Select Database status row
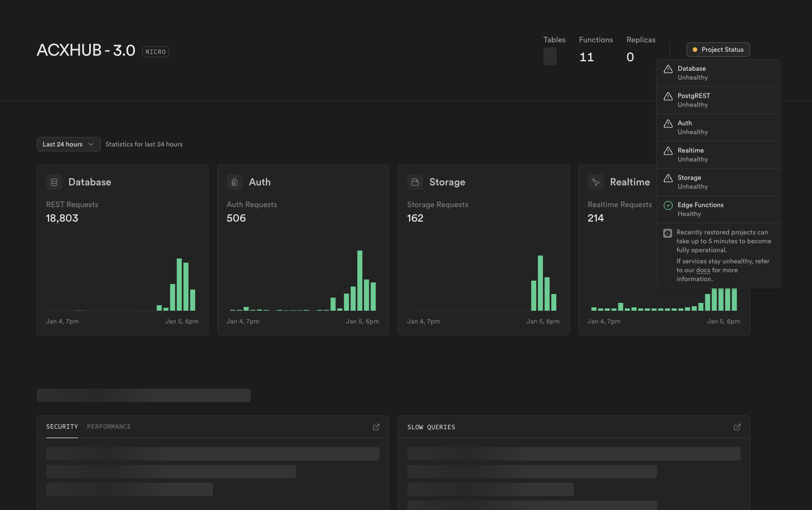 pyautogui.click(x=718, y=73)
